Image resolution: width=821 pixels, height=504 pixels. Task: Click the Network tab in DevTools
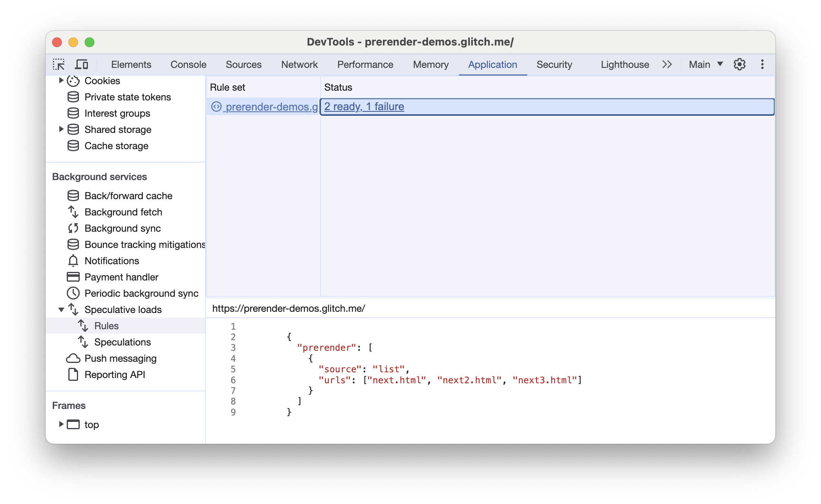(299, 65)
